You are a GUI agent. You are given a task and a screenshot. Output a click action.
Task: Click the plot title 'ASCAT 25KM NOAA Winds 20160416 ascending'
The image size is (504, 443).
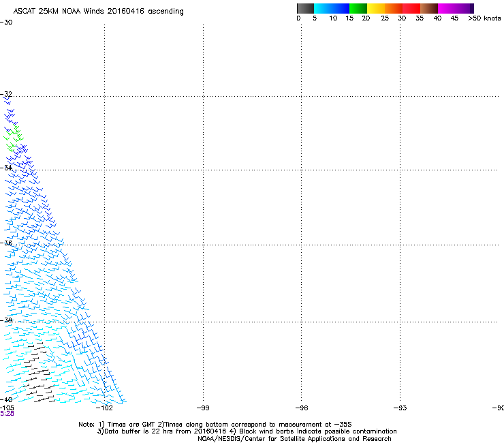click(98, 12)
